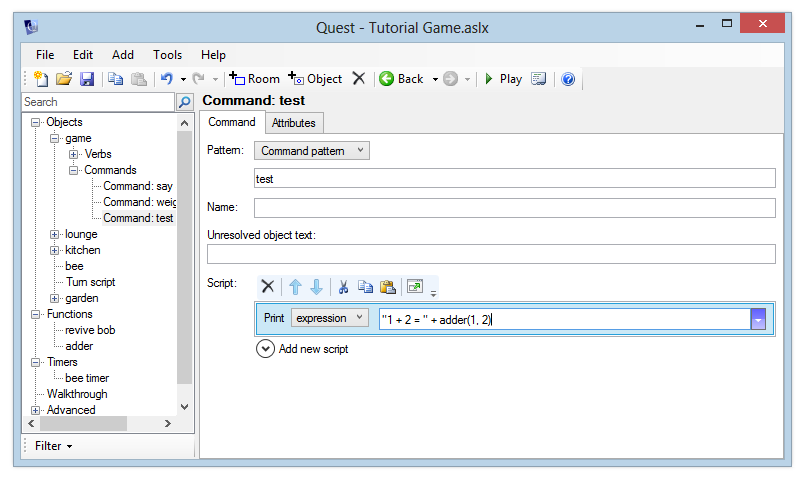
Task: Click the search magnifier button
Action: pyautogui.click(x=184, y=102)
